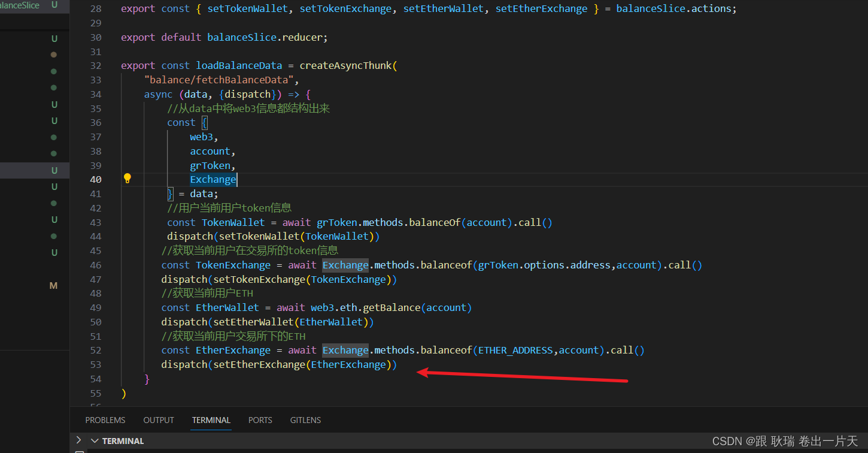The width and height of the screenshot is (868, 453).
Task: Click line number 46 in the gutter
Action: (96, 265)
